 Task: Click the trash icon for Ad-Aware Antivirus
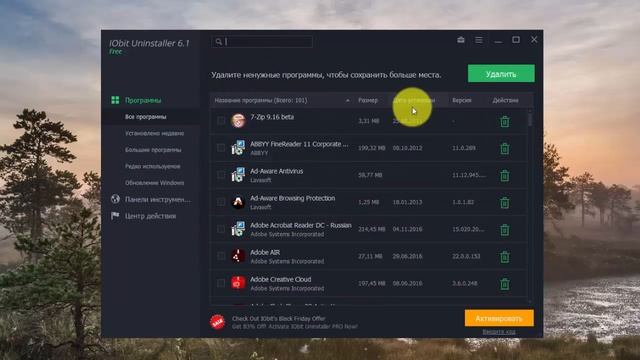(x=504, y=176)
